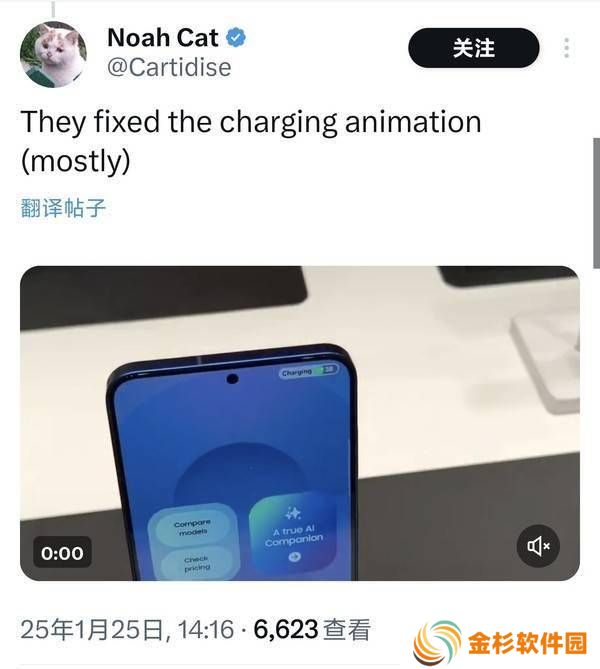Image resolution: width=600 pixels, height=669 pixels.
Task: Click the Charging indicator pill on phone
Action: [309, 371]
